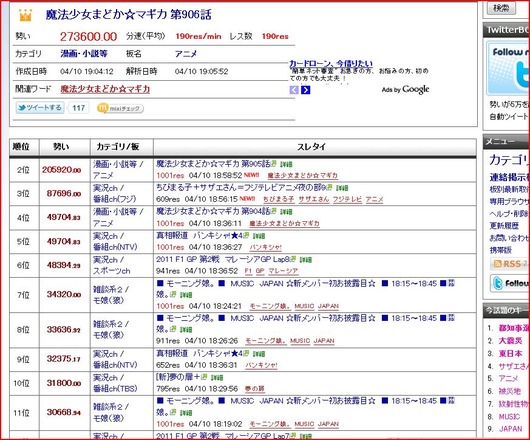
Task: Click detail icon in rank 11 モーニング娘 row
Action: click(x=186, y=413)
